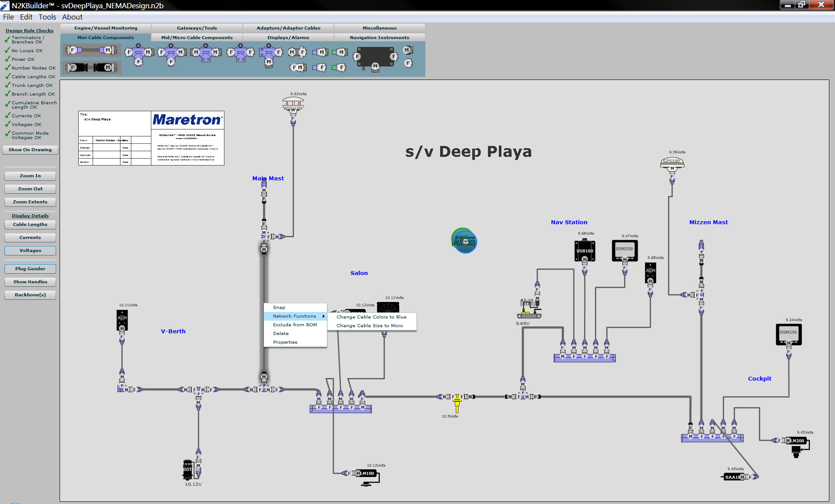Toggle the Plug Gender display

pyautogui.click(x=30, y=269)
